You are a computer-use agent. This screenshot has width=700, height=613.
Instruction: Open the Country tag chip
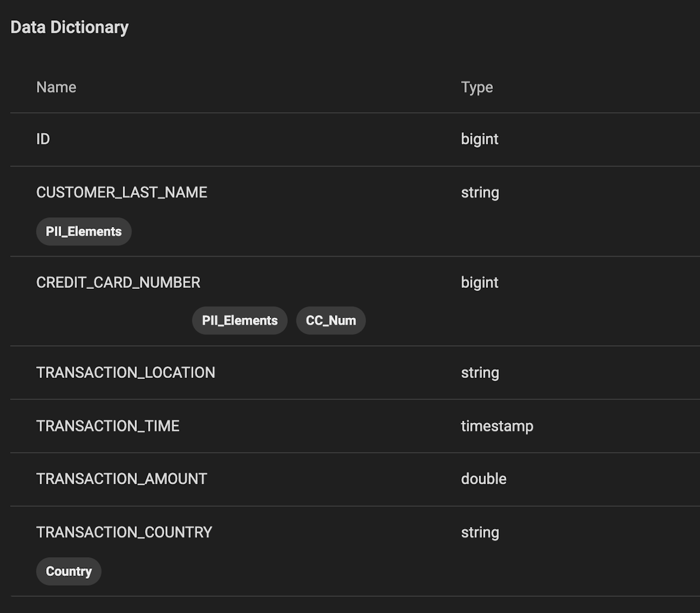tap(69, 571)
